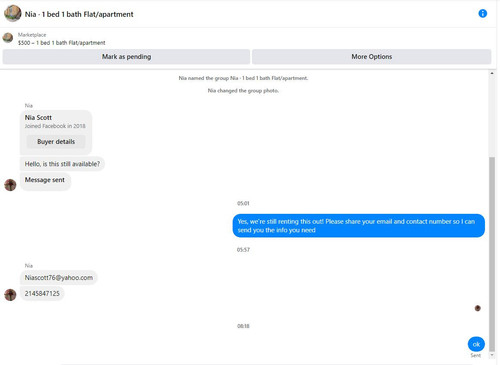Image resolution: width=500 pixels, height=365 pixels.
Task: Open Marketplace listing thumbnail
Action: coord(8,38)
